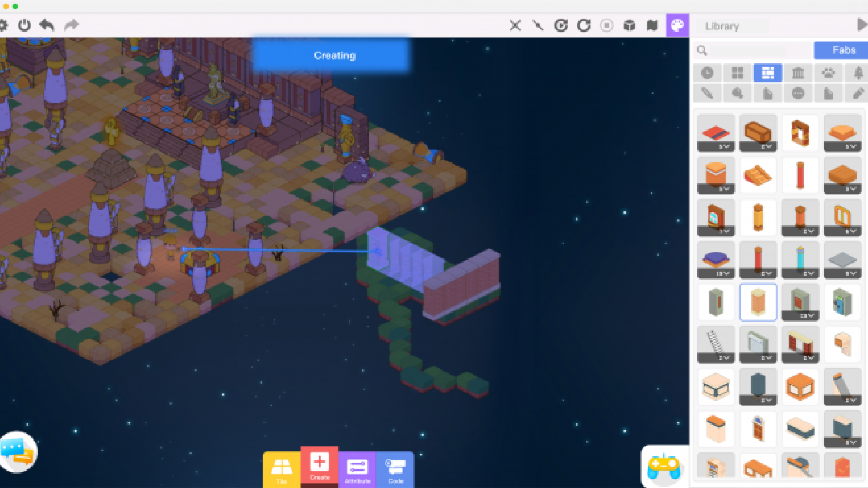Click the clockwise rotate icon
The width and height of the screenshot is (868, 488).
(x=583, y=25)
